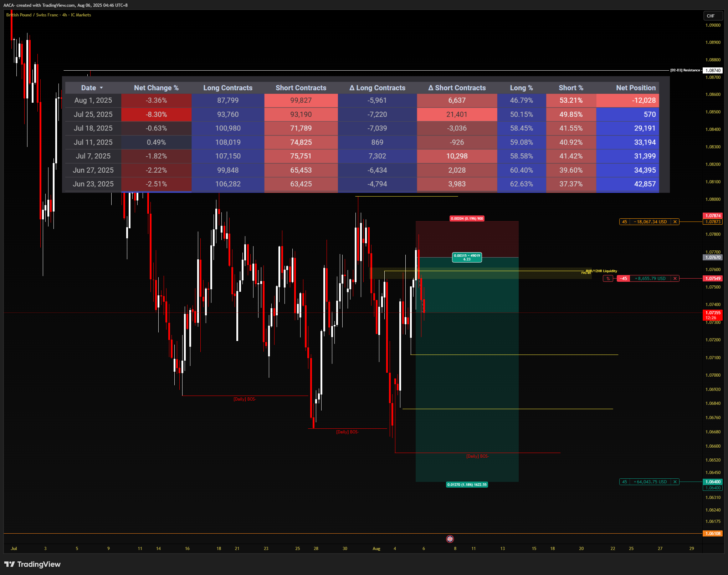Click the Long % column header

[x=521, y=88]
